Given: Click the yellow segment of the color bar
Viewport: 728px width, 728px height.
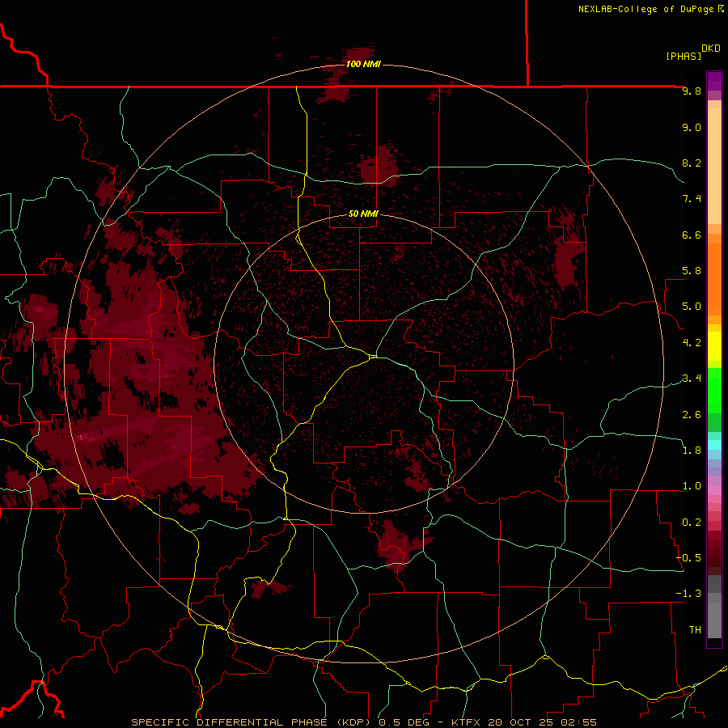Looking at the screenshot, I should point(714,346).
